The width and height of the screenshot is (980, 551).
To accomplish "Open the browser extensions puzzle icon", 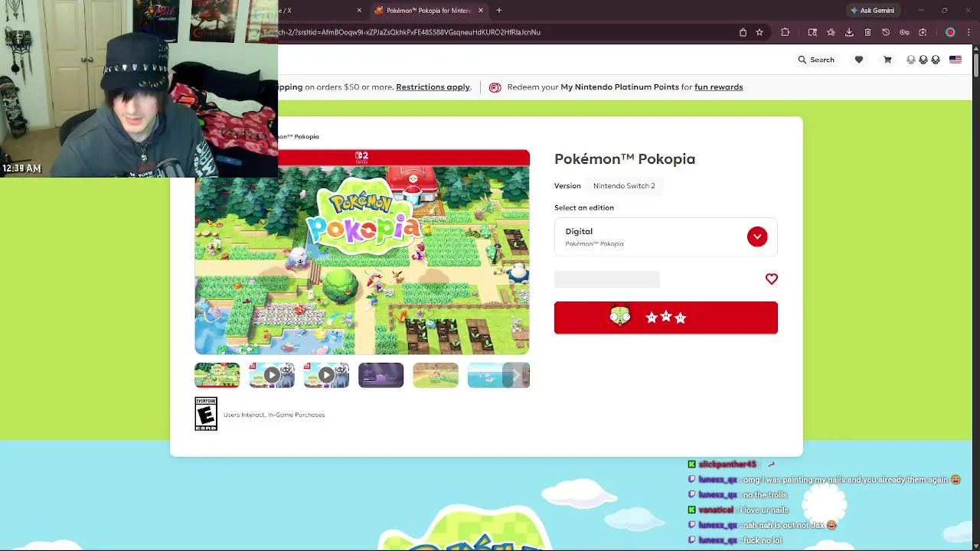I will 785,32.
